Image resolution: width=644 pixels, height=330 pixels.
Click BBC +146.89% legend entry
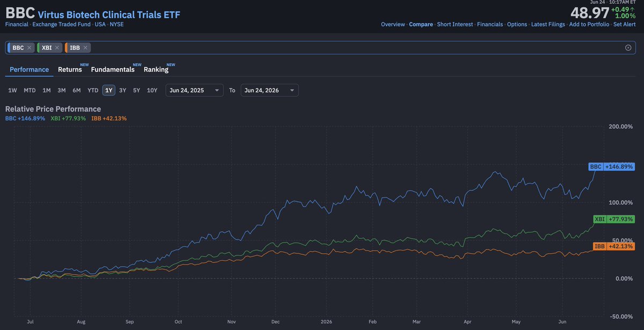click(x=25, y=118)
